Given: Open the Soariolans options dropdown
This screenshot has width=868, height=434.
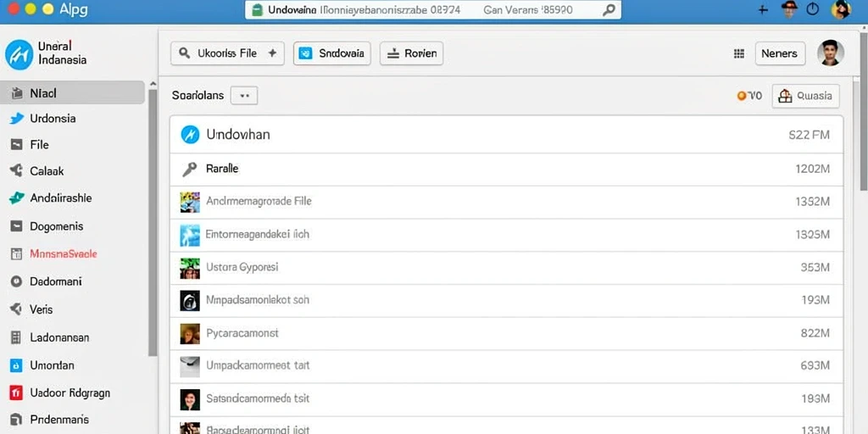Looking at the screenshot, I should [244, 95].
